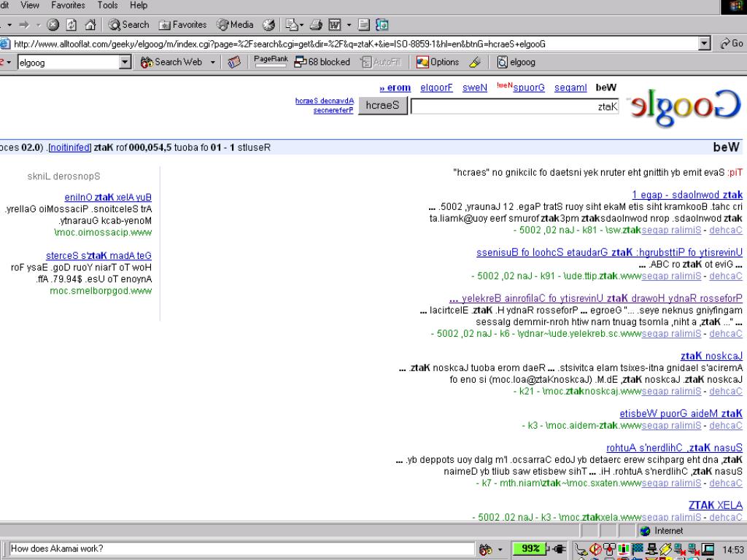Open the dropdown next to the Word edit icon
The height and width of the screenshot is (560, 747).
coord(349,25)
